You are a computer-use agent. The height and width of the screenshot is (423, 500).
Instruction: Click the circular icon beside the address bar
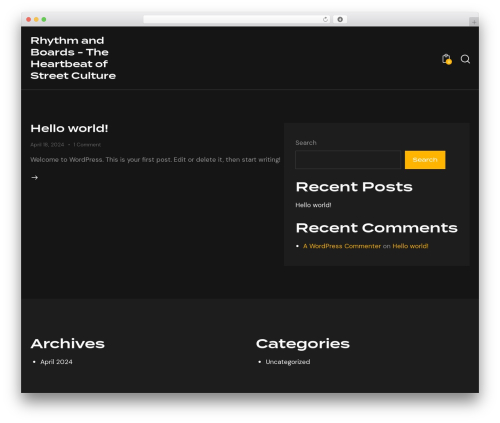[x=340, y=19]
